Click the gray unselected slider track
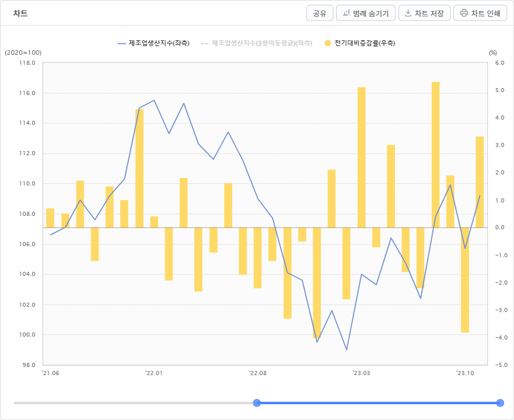514x420 pixels. [x=134, y=403]
